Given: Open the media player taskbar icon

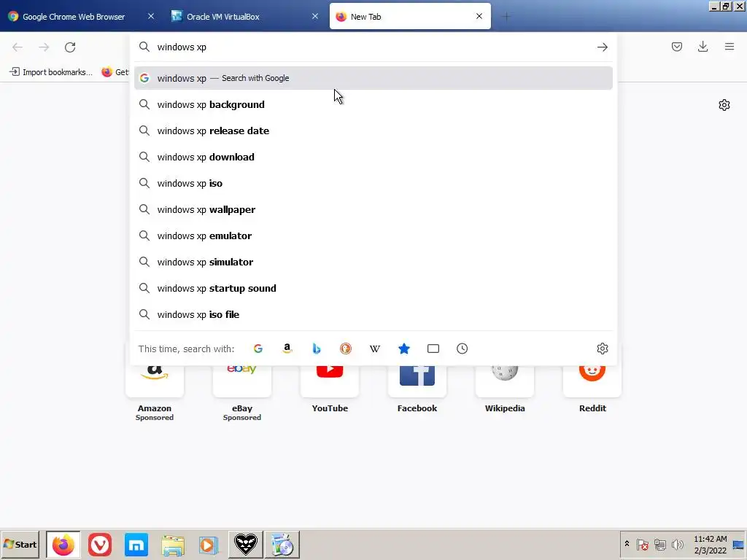Looking at the screenshot, I should pyautogui.click(x=208, y=545).
